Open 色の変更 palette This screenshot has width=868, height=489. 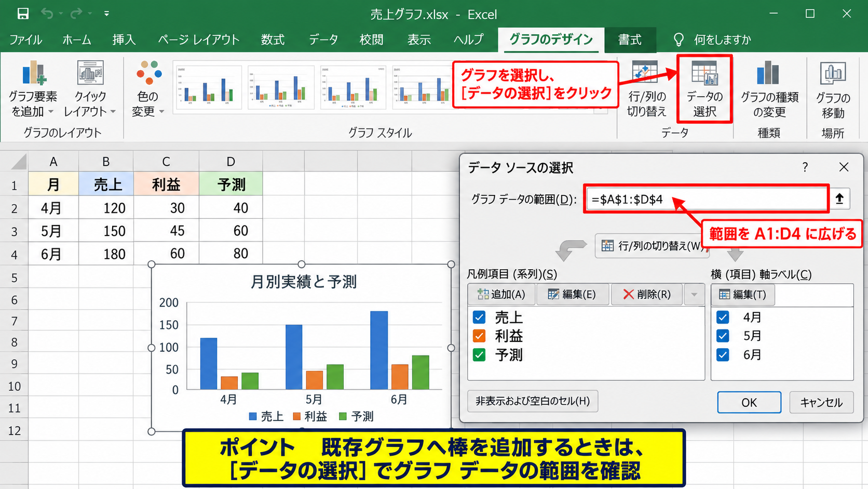(x=148, y=88)
